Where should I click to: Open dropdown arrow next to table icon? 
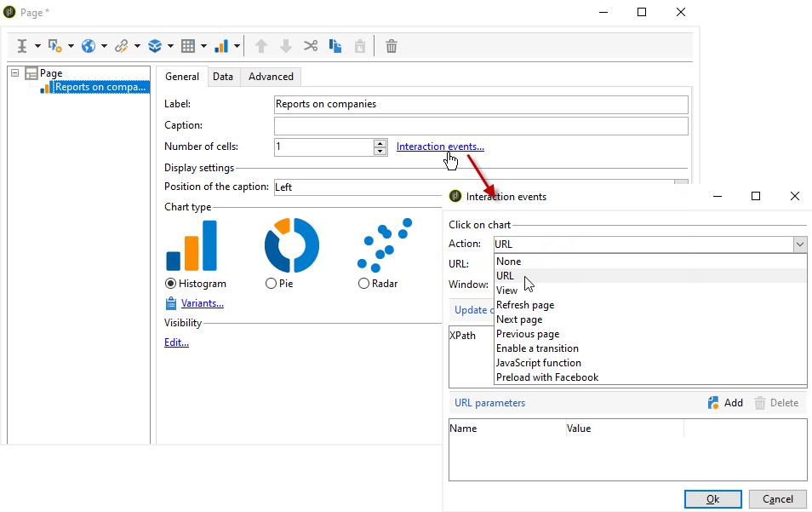(203, 46)
